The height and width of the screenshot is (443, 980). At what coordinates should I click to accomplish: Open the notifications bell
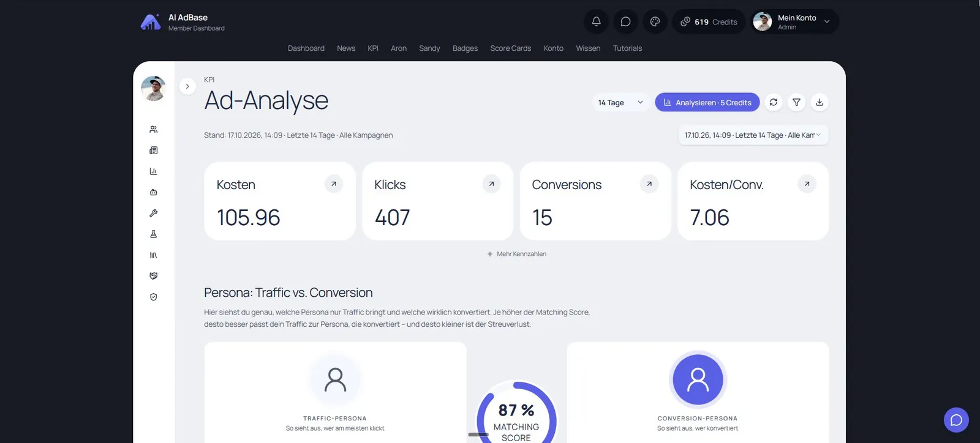click(x=596, y=22)
